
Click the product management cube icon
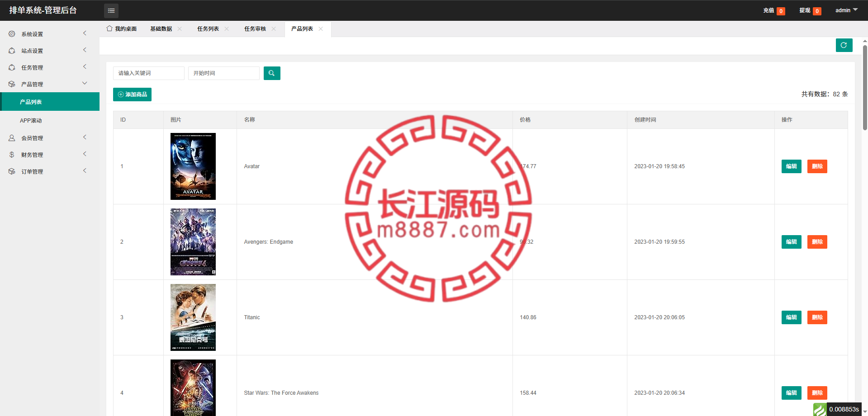[12, 84]
